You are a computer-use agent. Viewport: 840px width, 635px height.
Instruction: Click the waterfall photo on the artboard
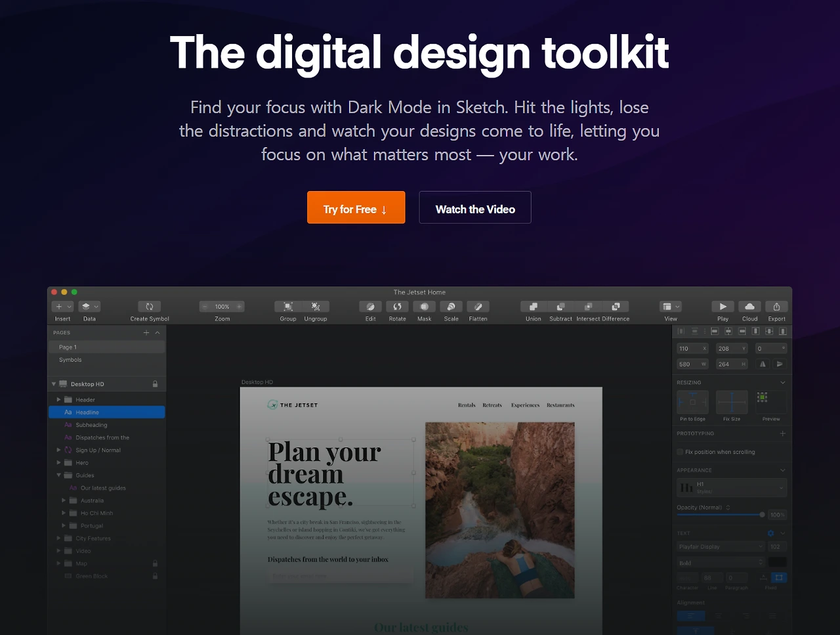tap(500, 510)
